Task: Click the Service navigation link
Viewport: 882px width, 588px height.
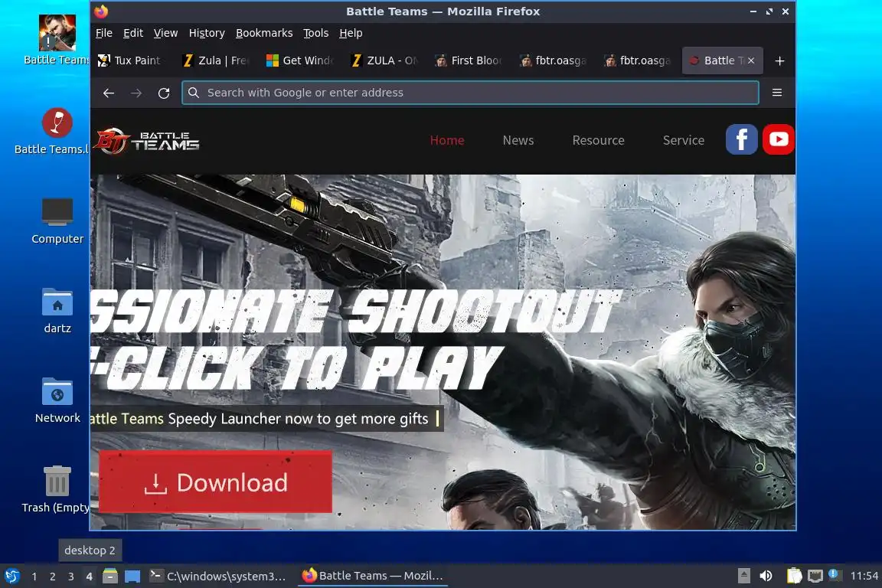Action: [x=684, y=141]
